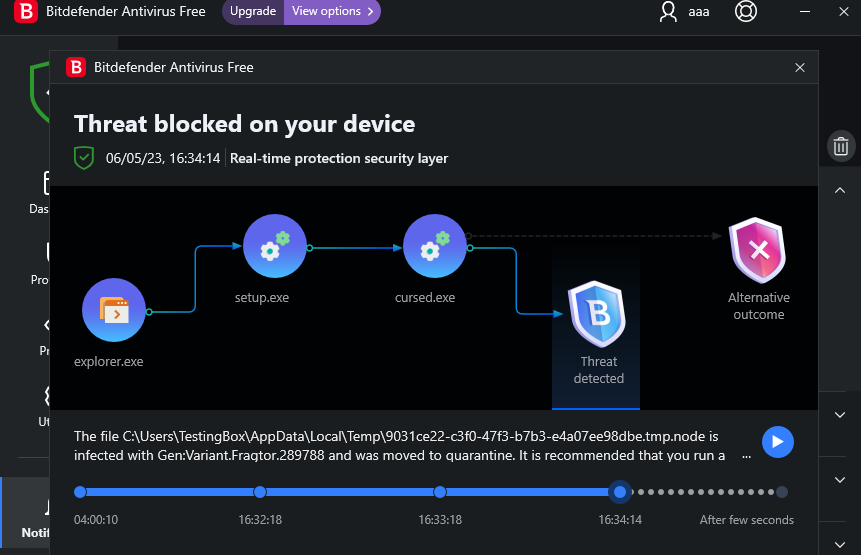Image resolution: width=861 pixels, height=555 pixels.
Task: Jump to the 16:33:18 timeline point
Action: pos(440,492)
